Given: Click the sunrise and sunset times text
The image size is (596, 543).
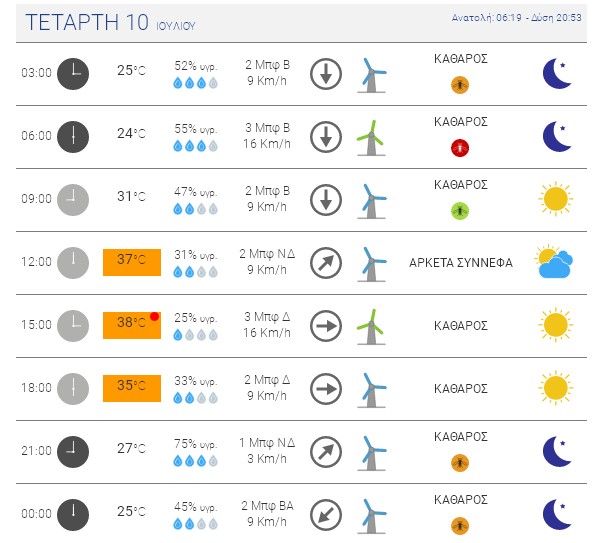Looking at the screenshot, I should (517, 18).
